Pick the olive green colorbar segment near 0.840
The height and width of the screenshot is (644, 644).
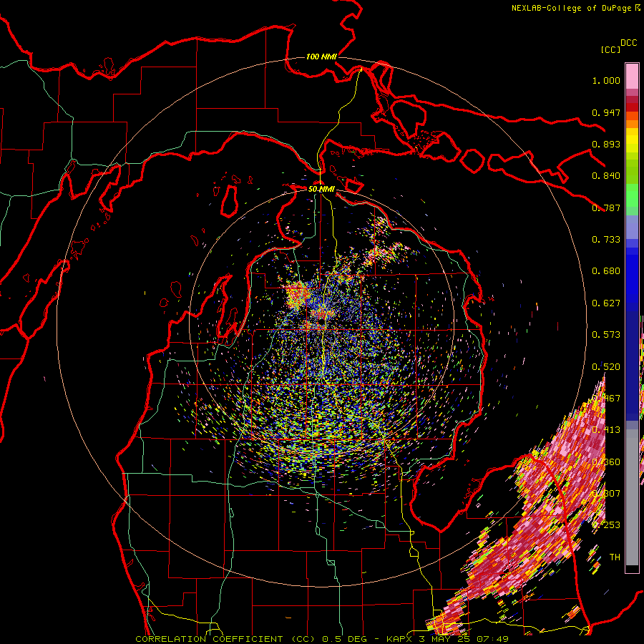[632, 172]
